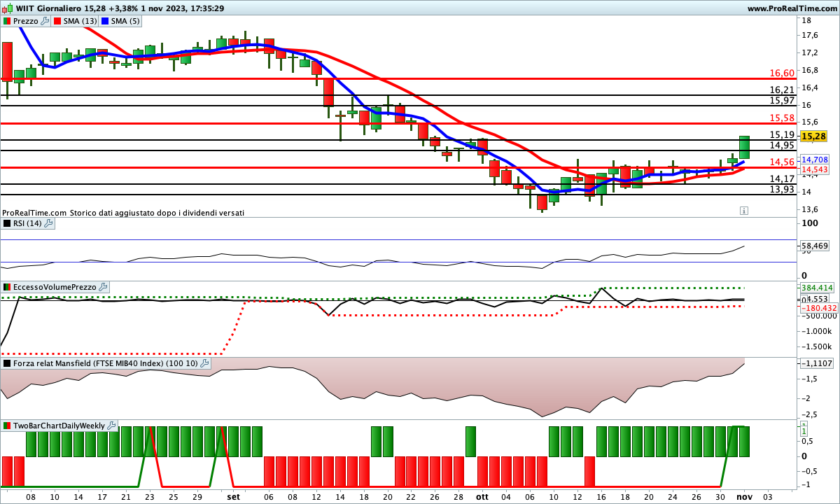Click the current price tag 15,28
The image size is (840, 504).
tap(813, 136)
